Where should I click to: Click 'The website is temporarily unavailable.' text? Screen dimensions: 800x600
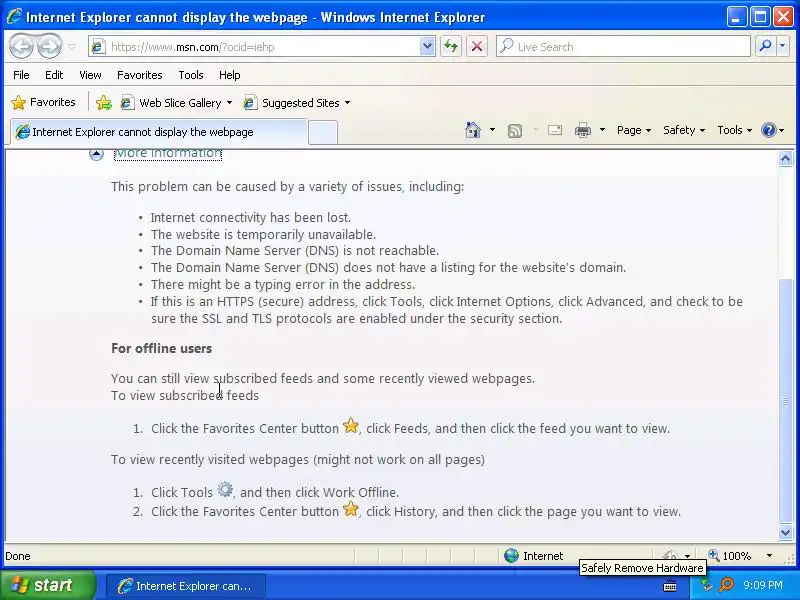click(x=263, y=235)
